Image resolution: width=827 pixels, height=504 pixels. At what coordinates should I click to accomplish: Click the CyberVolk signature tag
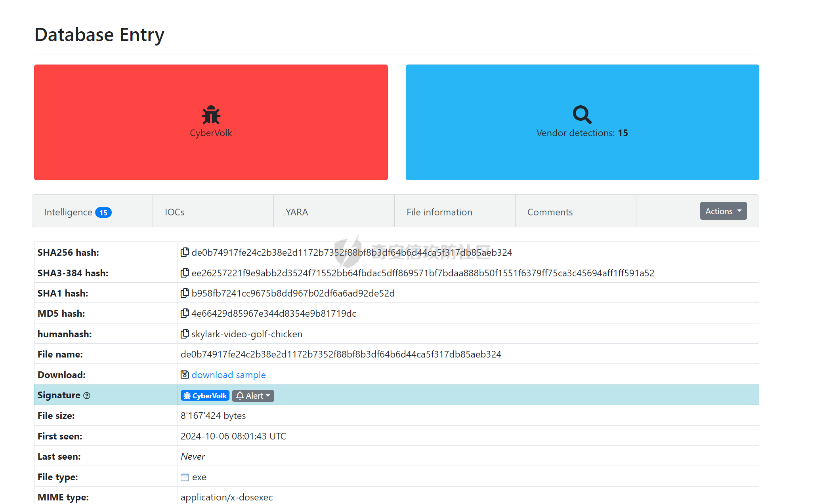coord(205,396)
